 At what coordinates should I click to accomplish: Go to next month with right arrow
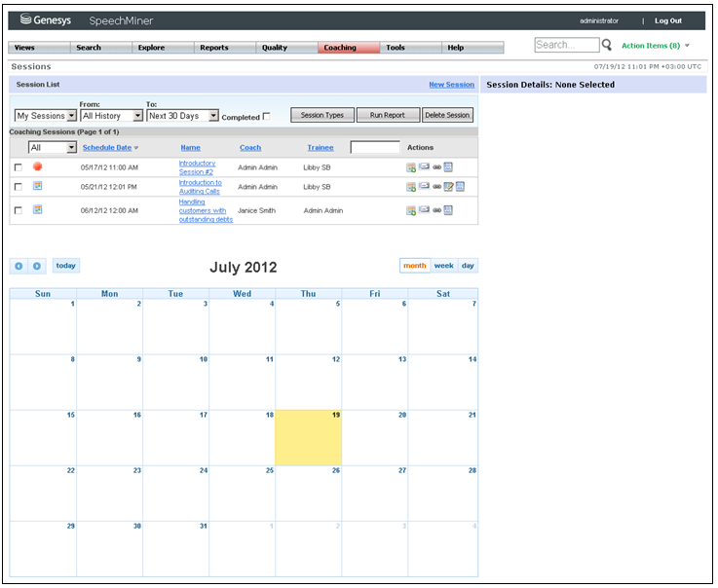point(36,266)
